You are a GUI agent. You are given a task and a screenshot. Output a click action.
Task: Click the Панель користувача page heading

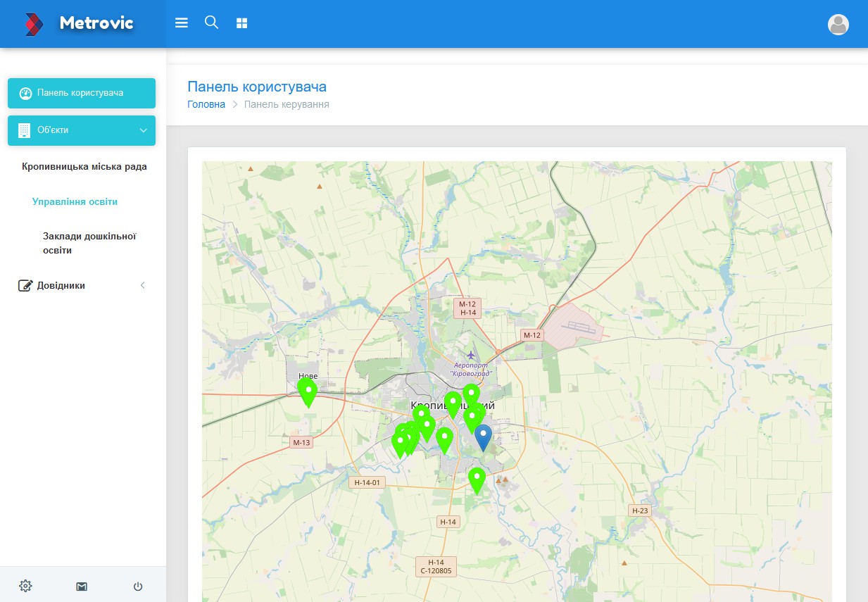257,87
